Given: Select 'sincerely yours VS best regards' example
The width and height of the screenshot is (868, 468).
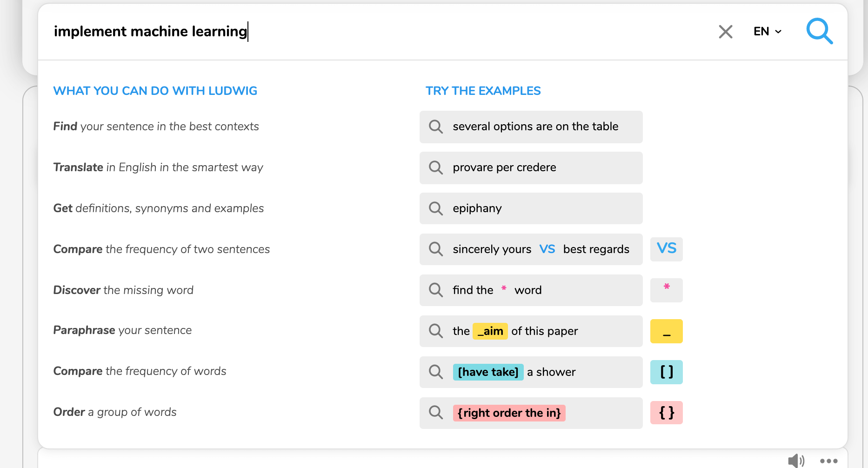Looking at the screenshot, I should click(531, 249).
